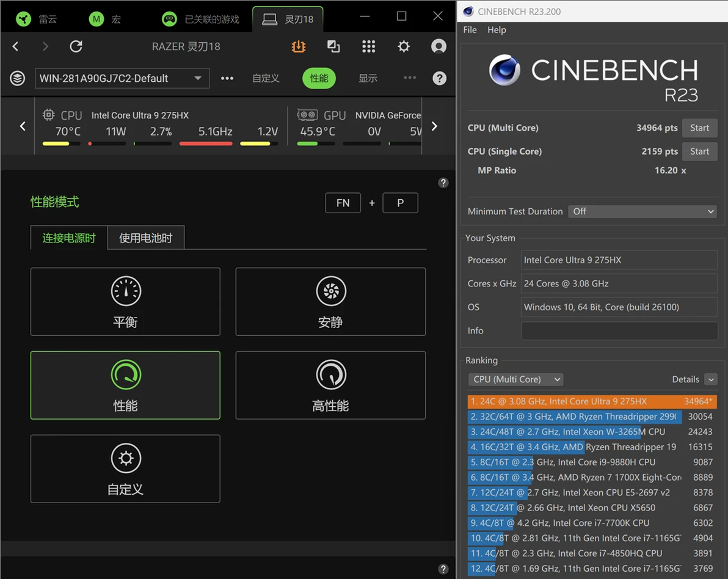Open Cinebench Help menu

tap(497, 30)
